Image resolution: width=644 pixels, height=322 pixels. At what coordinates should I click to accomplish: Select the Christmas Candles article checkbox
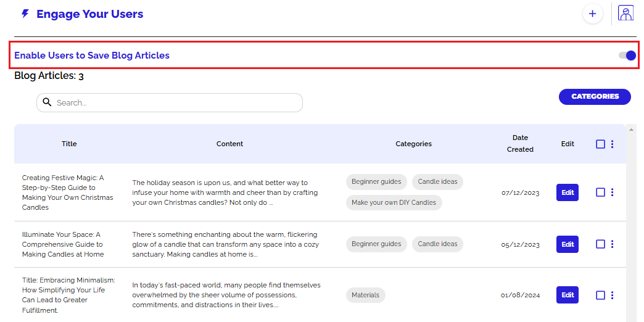[600, 192]
